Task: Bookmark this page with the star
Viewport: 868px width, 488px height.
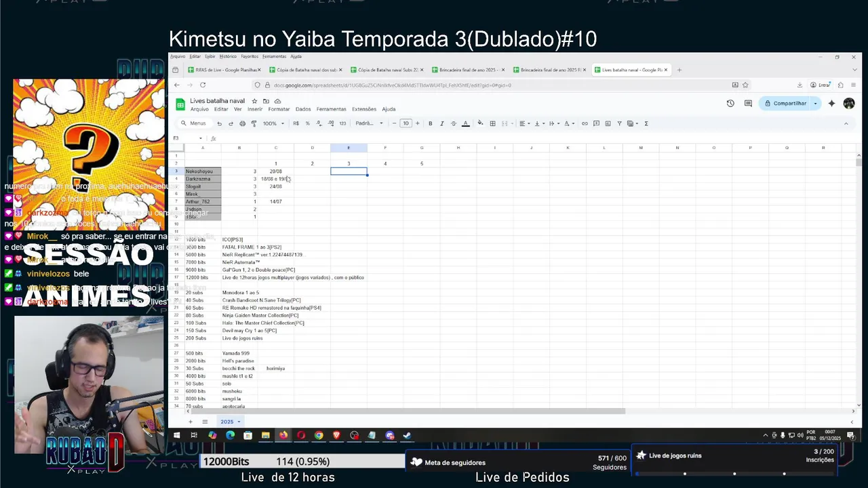Action: click(745, 85)
